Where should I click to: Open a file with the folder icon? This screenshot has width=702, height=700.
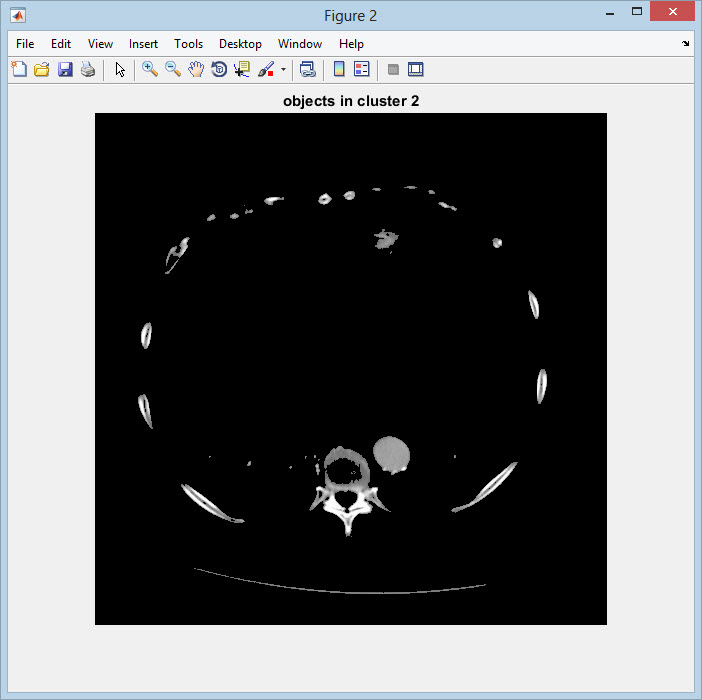point(42,69)
